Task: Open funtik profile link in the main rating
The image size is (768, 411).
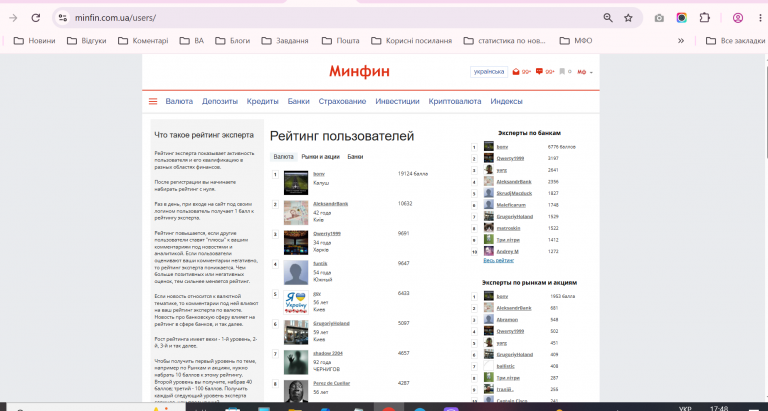Action: click(320, 264)
